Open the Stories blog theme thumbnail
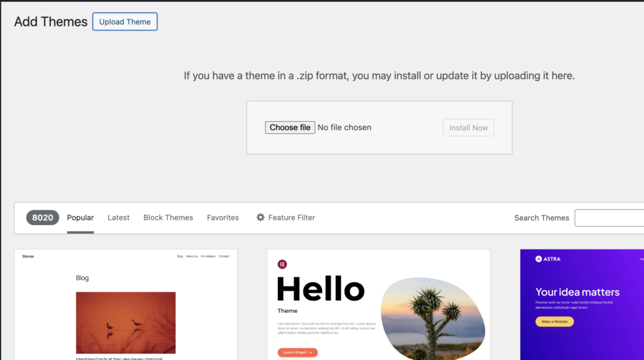This screenshot has height=360, width=644. pyautogui.click(x=126, y=305)
